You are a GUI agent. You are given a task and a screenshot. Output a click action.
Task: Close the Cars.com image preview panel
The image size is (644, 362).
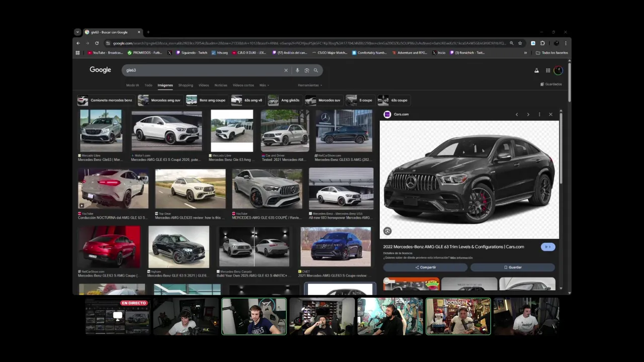(x=550, y=115)
